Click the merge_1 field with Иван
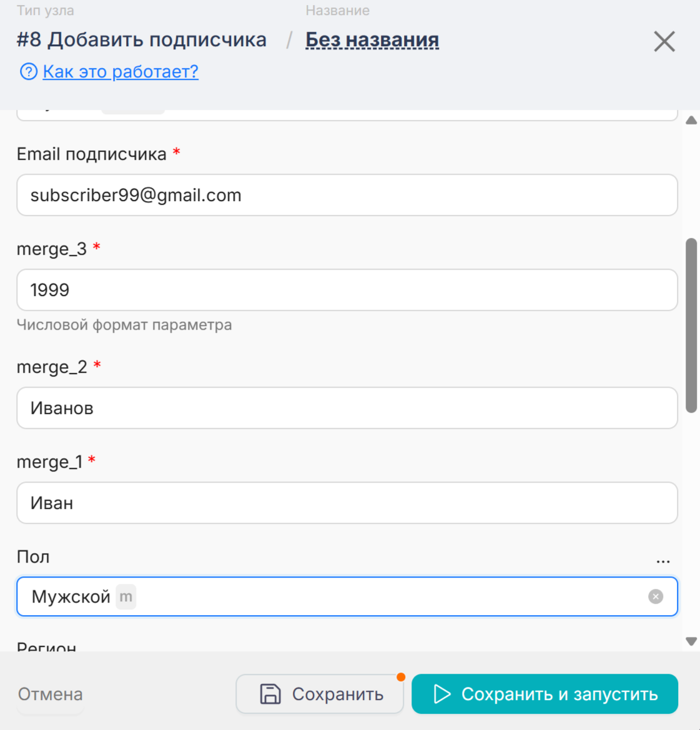Image resolution: width=700 pixels, height=730 pixels. tap(347, 503)
